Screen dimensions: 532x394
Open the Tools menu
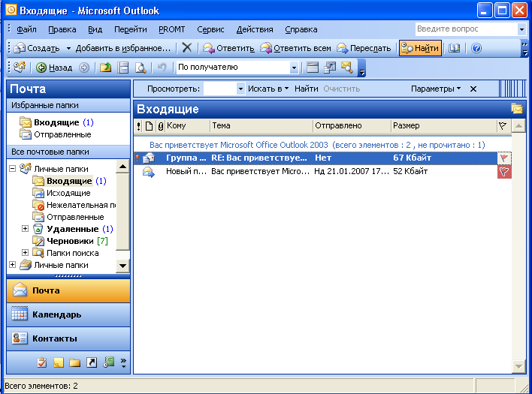pyautogui.click(x=210, y=29)
